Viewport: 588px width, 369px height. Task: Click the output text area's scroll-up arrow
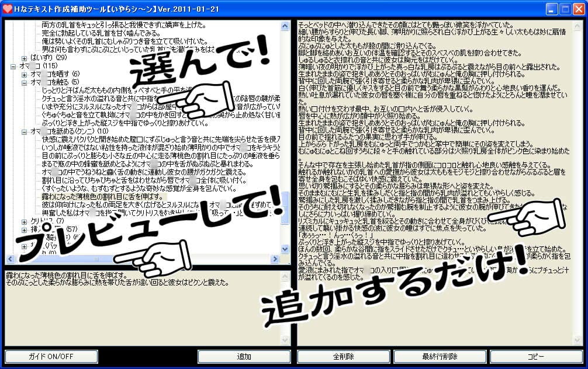[577, 26]
